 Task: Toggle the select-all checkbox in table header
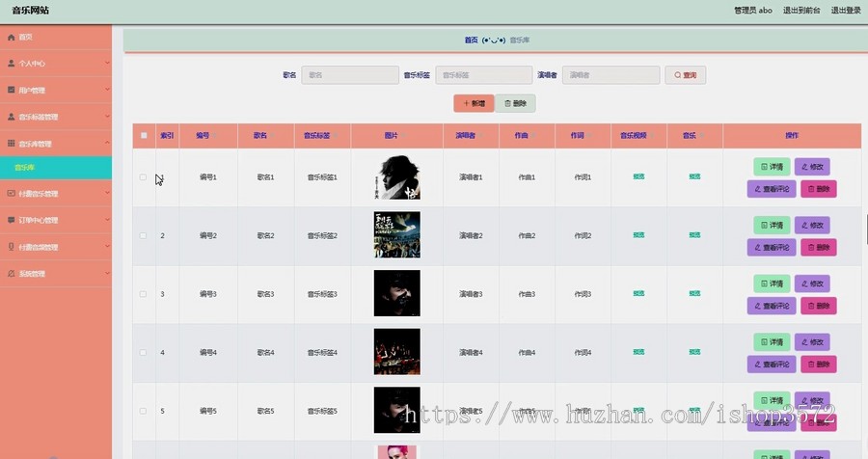click(x=144, y=135)
